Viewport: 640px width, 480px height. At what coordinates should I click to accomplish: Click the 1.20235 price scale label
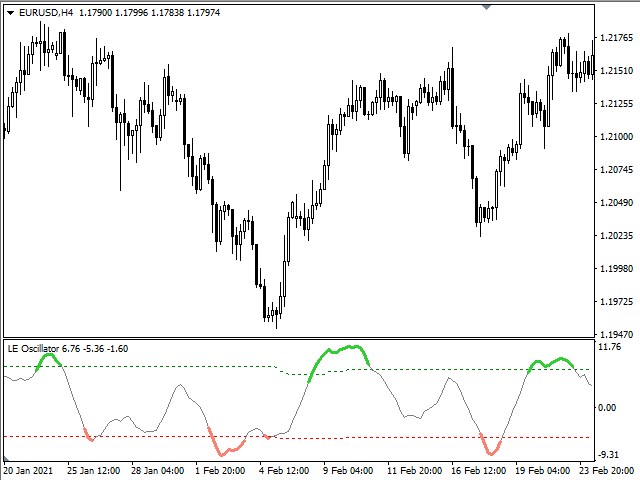pyautogui.click(x=616, y=236)
